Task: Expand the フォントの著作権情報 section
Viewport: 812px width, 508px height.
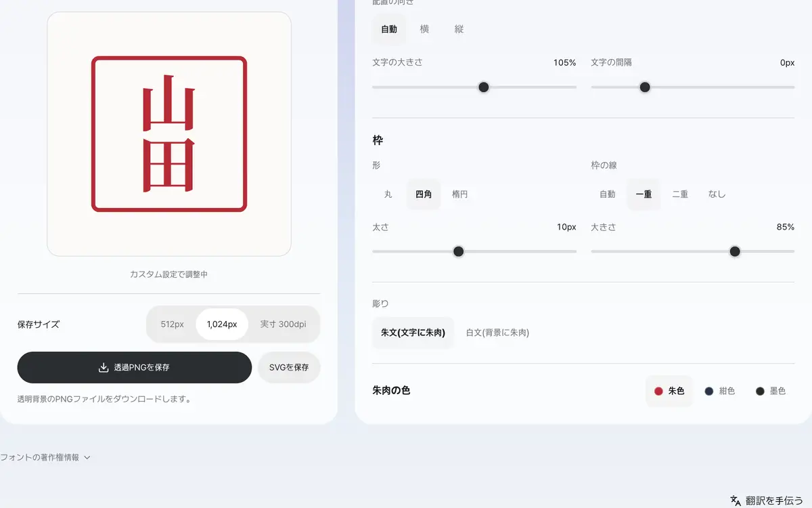Action: click(x=45, y=457)
